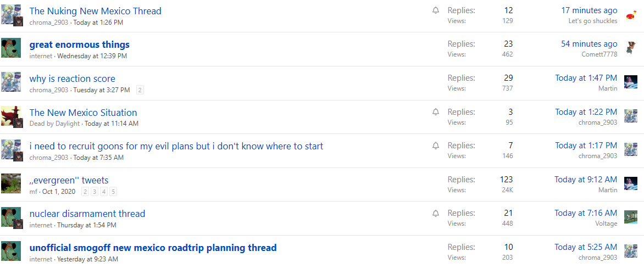Image resolution: width=644 pixels, height=268 pixels.
Task: Click bell icon on recruit goons thread
Action: point(436,146)
